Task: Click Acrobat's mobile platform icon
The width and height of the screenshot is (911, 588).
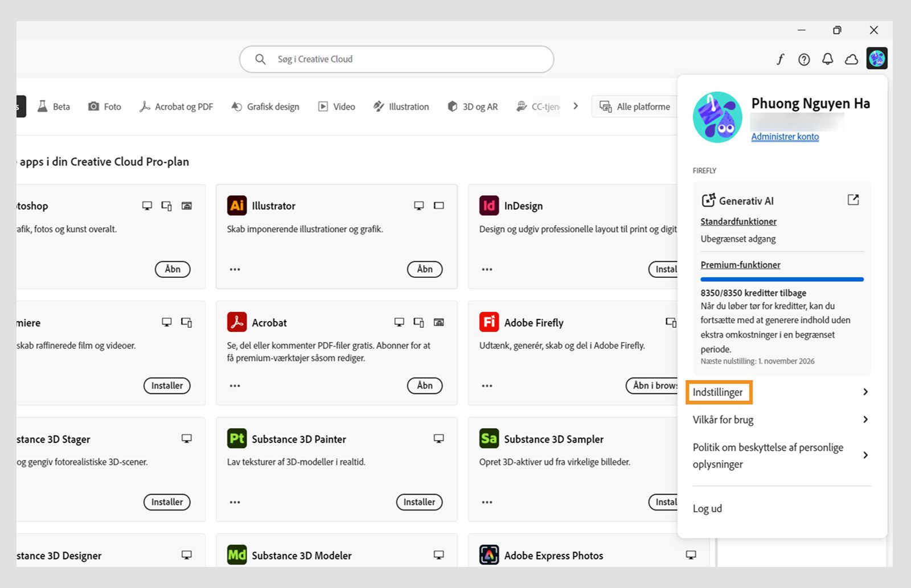Action: pyautogui.click(x=418, y=322)
